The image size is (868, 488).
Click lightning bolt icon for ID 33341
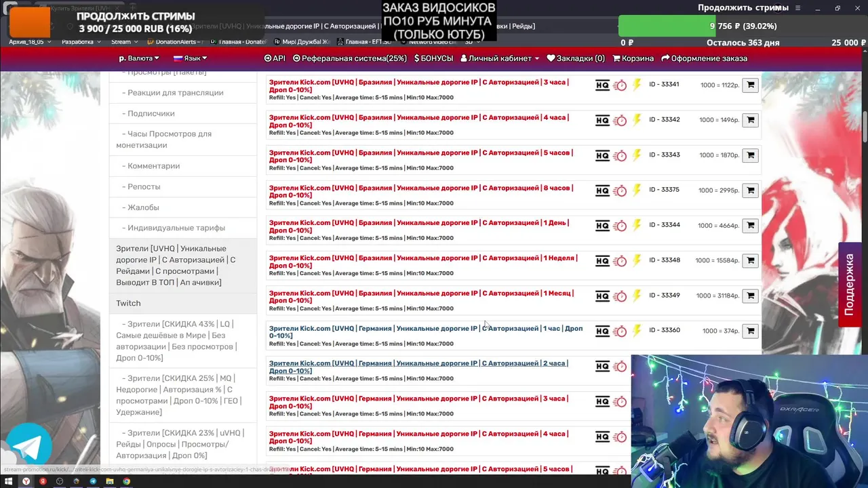[x=637, y=85]
